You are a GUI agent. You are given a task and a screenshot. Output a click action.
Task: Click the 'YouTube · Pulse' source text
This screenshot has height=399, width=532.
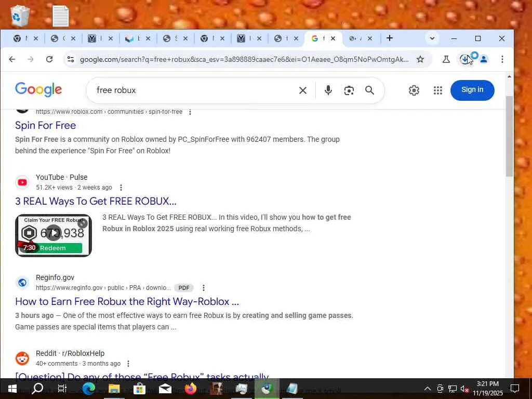62,177
